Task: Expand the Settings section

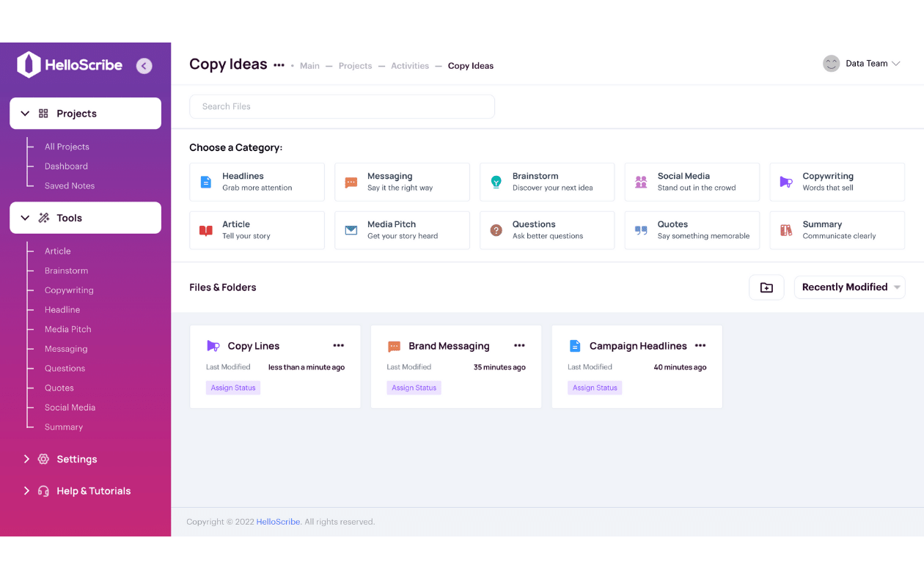Action: [26, 459]
